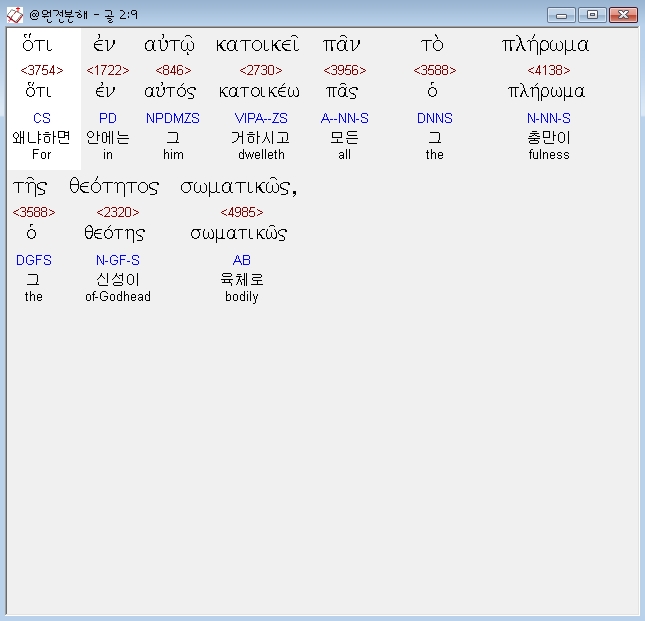Screen dimensions: 645x621
Task: Click the Korean gloss 모든
Action: 345,137
